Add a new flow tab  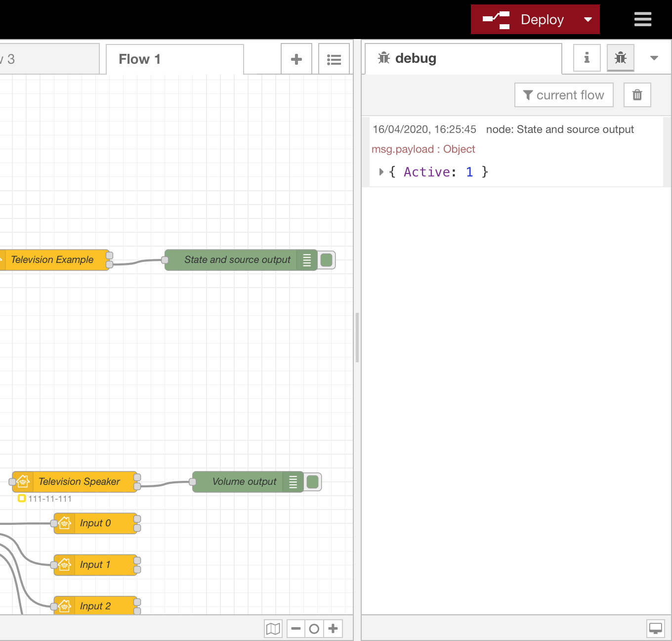click(296, 59)
